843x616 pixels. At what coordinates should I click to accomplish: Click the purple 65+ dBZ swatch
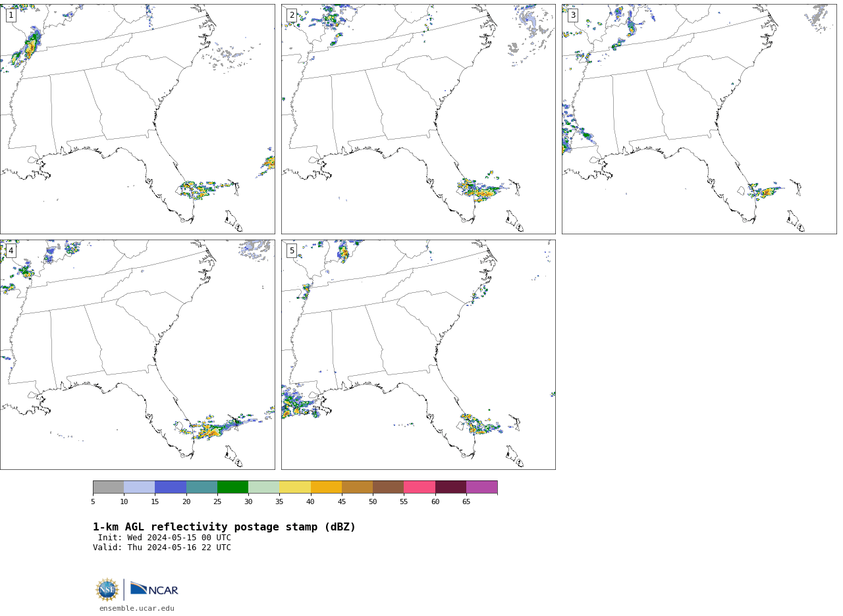tap(482, 487)
